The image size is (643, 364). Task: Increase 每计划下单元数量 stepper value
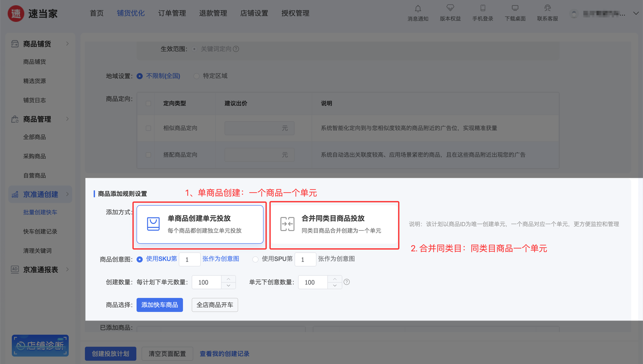click(228, 279)
